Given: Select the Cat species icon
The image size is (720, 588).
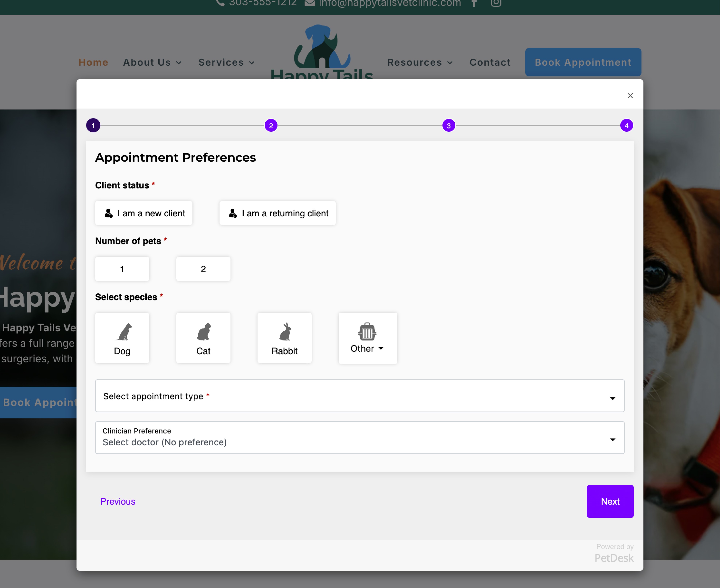Looking at the screenshot, I should coord(204,332).
